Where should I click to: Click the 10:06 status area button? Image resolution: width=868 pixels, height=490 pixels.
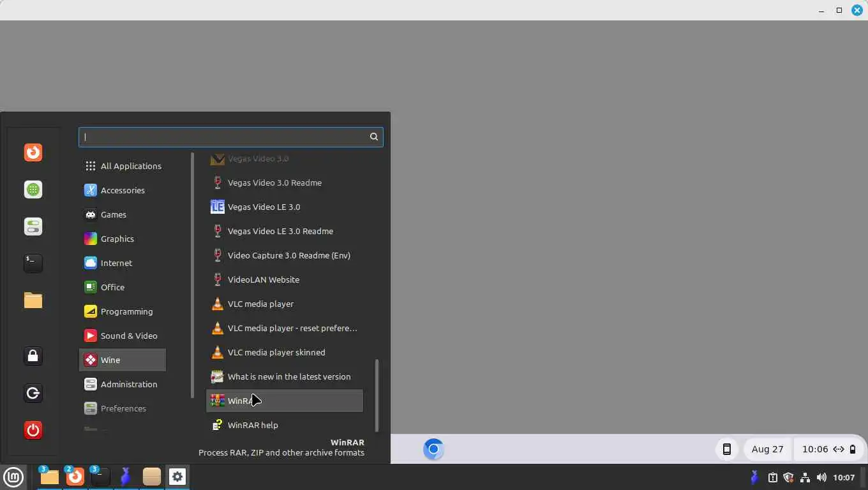(829, 449)
